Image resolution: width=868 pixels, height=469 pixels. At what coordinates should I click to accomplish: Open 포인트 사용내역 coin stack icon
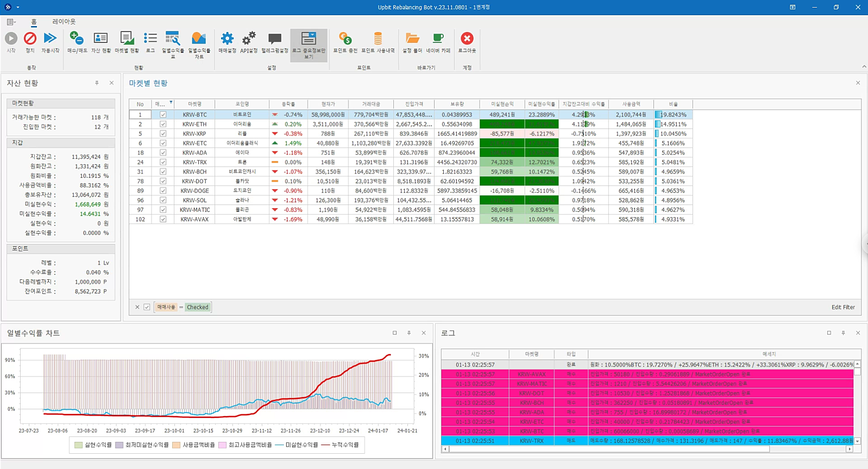coord(378,39)
